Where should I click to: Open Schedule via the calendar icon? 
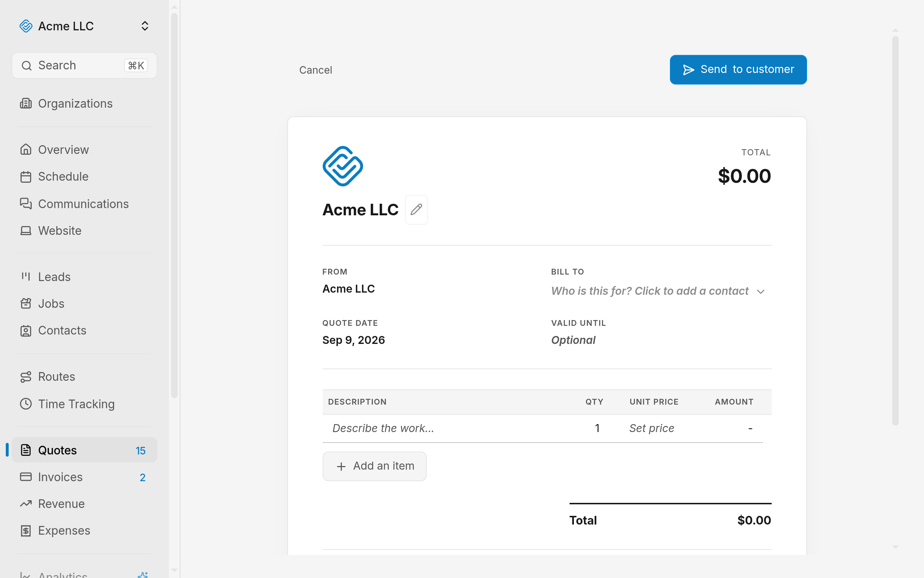tap(26, 177)
